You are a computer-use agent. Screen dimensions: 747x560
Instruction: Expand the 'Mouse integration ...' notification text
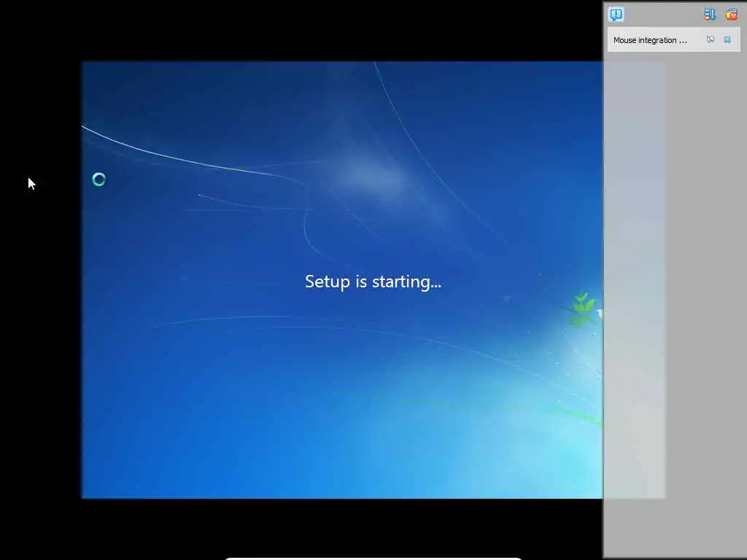pyautogui.click(x=650, y=41)
